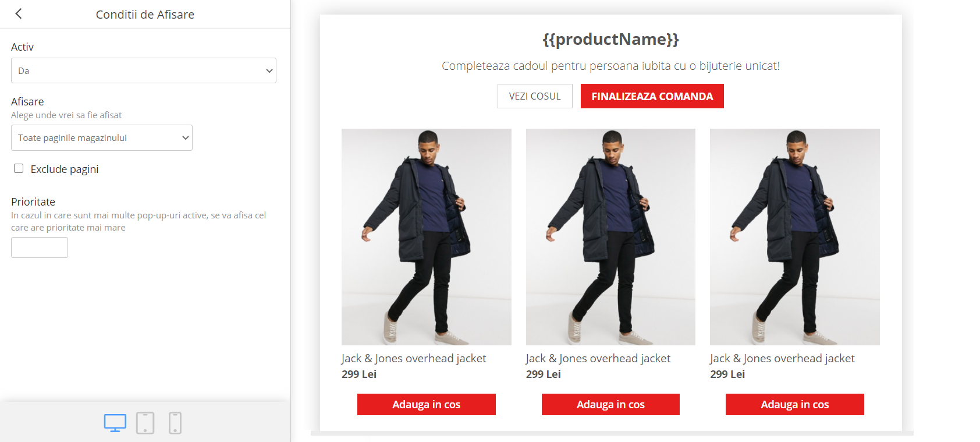Enable the Exclude pagini checkbox
980x442 pixels.
(19, 168)
